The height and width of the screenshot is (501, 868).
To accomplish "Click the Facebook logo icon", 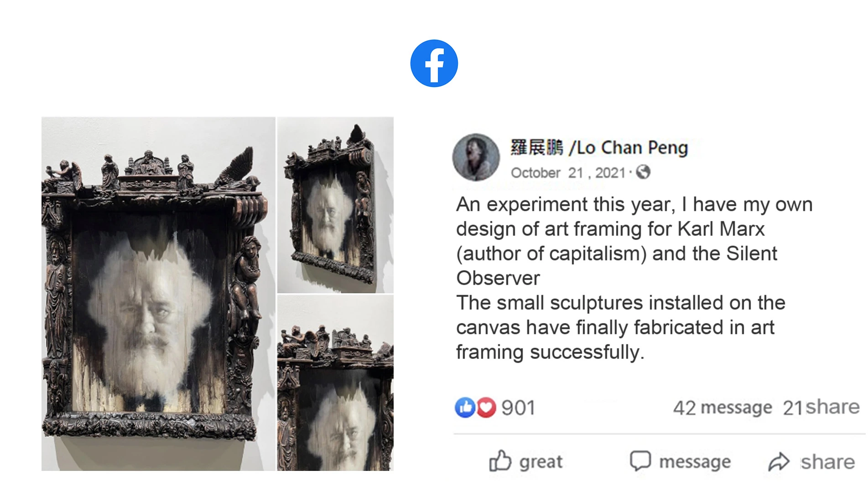I will click(434, 63).
